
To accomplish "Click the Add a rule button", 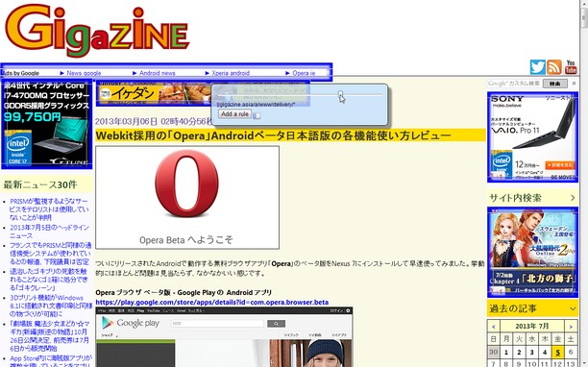I will pos(234,114).
